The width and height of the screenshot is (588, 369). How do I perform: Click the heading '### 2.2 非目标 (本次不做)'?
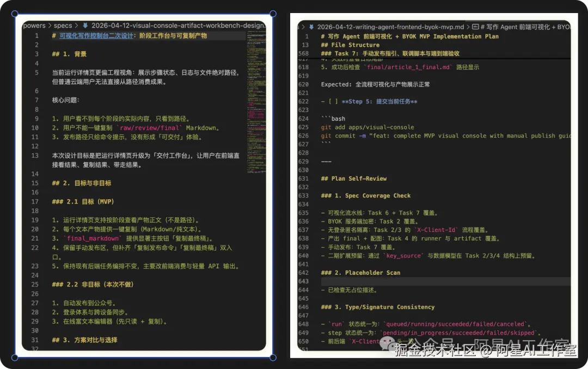(x=93, y=284)
